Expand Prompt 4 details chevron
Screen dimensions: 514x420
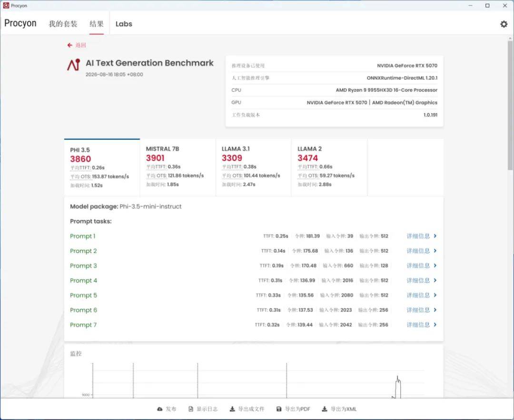[435, 280]
